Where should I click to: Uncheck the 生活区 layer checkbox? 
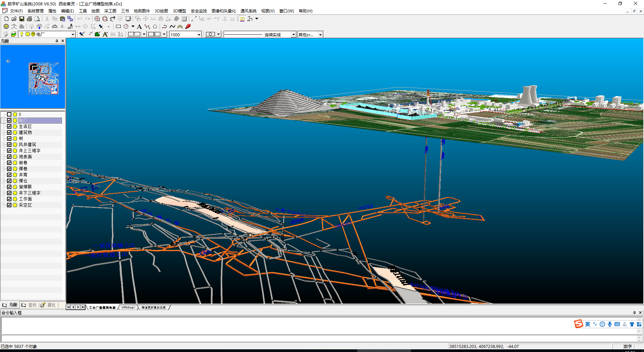pyautogui.click(x=9, y=127)
